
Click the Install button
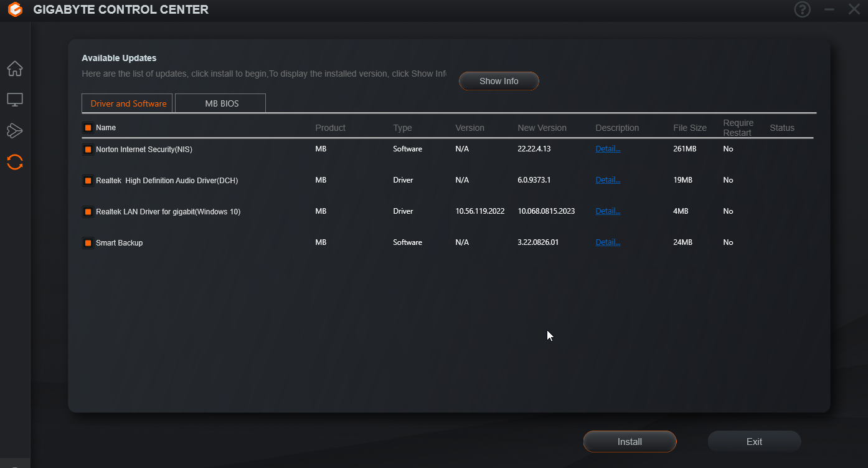(x=630, y=441)
